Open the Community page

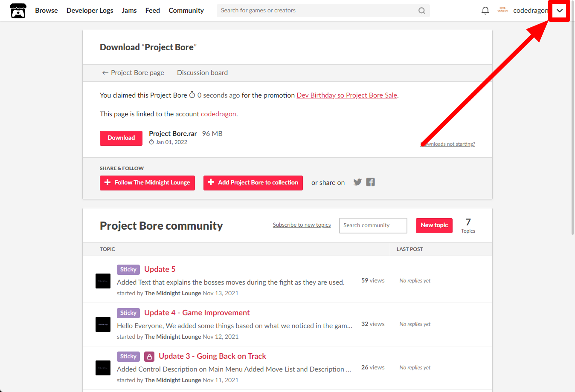click(x=186, y=11)
